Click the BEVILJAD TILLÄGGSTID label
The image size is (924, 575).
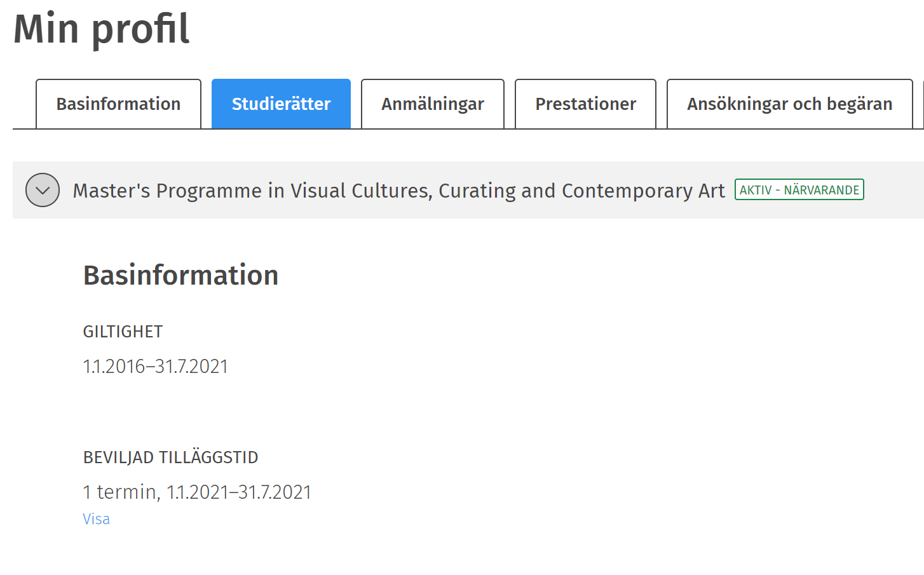170,457
